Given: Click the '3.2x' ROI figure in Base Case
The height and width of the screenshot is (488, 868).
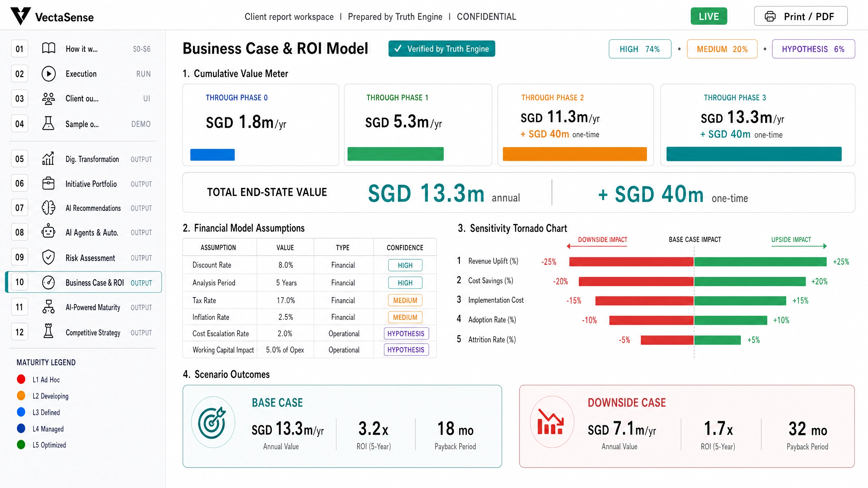Looking at the screenshot, I should 373,429.
